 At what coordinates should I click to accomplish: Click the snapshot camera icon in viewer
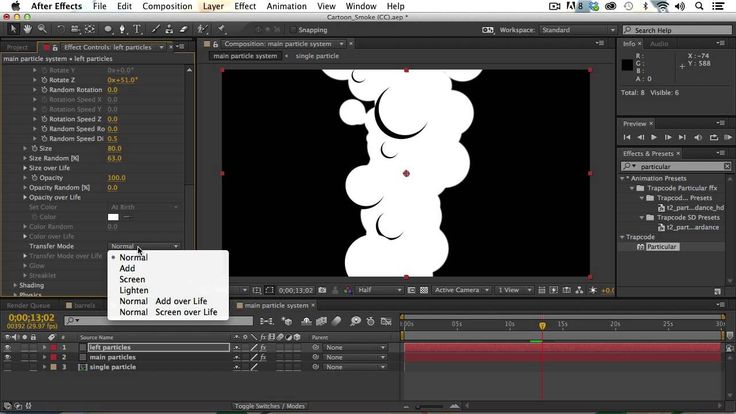pyautogui.click(x=322, y=290)
